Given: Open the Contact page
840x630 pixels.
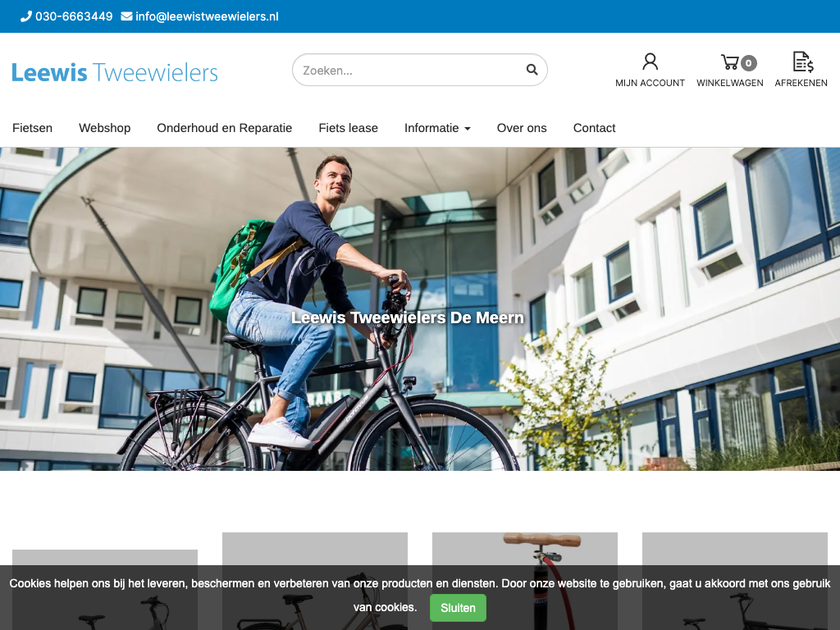Looking at the screenshot, I should pyautogui.click(x=594, y=128).
